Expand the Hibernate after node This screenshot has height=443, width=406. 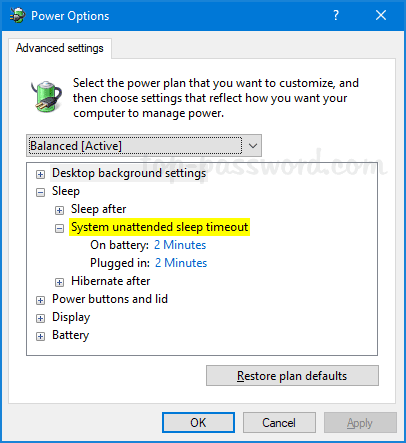coord(59,282)
